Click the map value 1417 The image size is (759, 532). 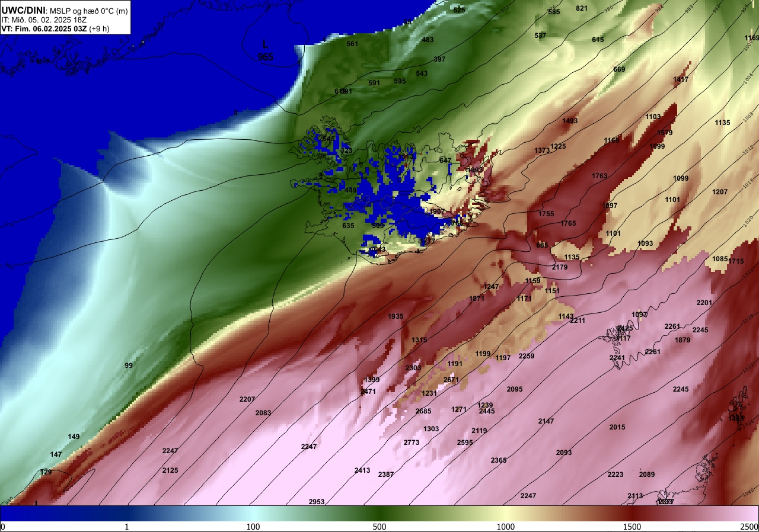[x=681, y=79]
